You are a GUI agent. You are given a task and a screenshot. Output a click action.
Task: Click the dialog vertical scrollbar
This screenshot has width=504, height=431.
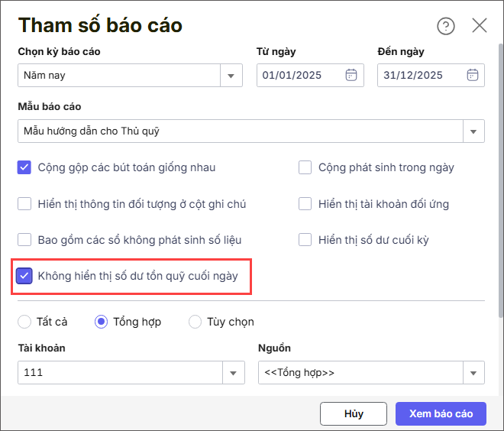point(501,180)
